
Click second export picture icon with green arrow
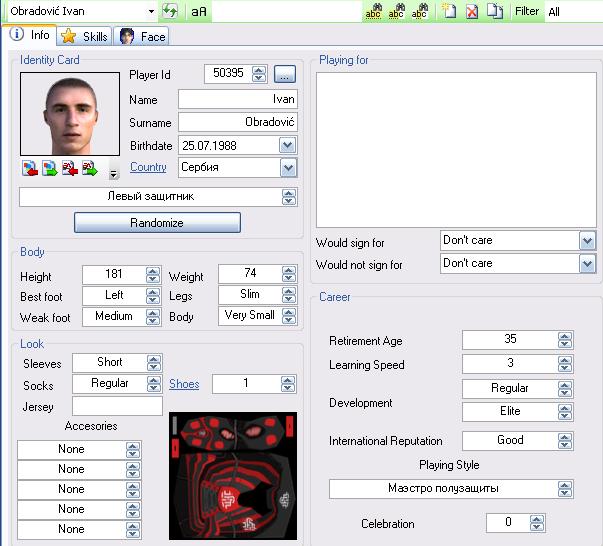[x=49, y=168]
